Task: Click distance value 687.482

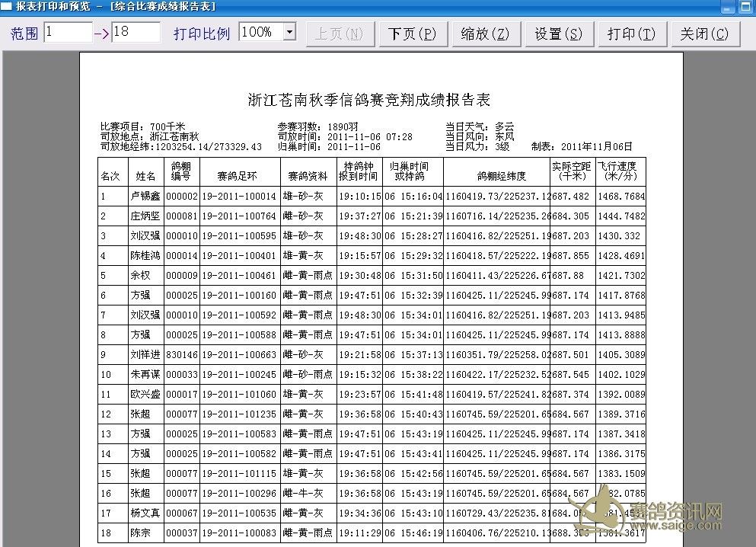Action: (570, 197)
